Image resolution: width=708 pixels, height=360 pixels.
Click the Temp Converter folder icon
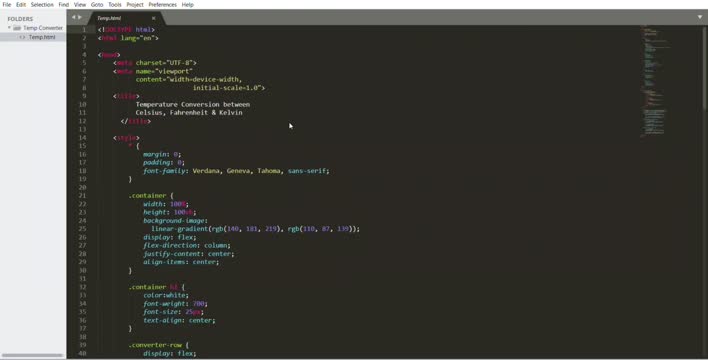click(17, 28)
